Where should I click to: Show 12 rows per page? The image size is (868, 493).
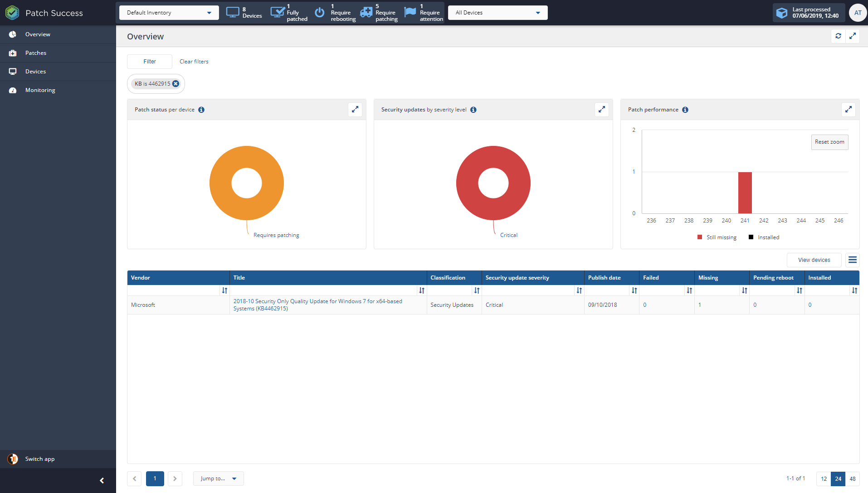pyautogui.click(x=824, y=478)
